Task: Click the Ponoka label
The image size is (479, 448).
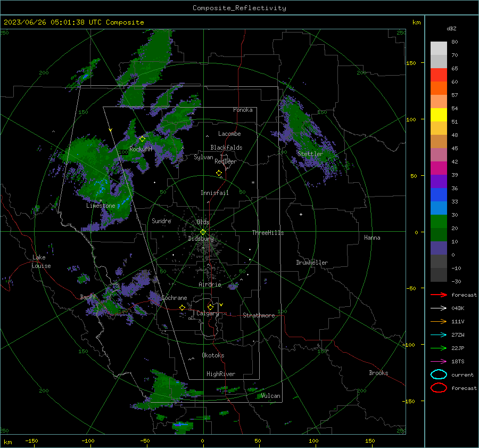Action: point(243,110)
